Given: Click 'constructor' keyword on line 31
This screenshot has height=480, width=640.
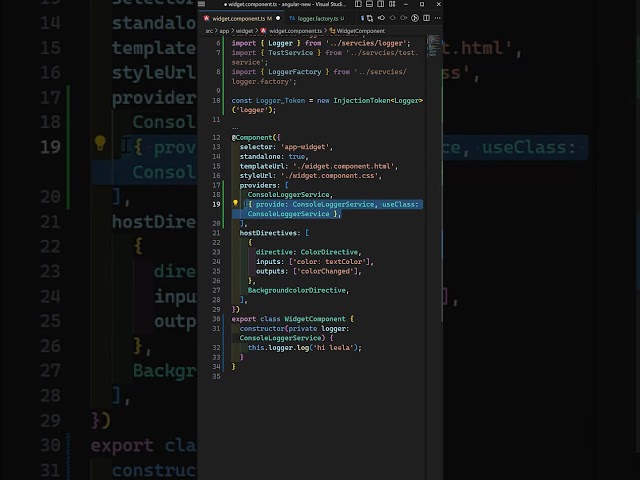Looking at the screenshot, I should pyautogui.click(x=262, y=329).
